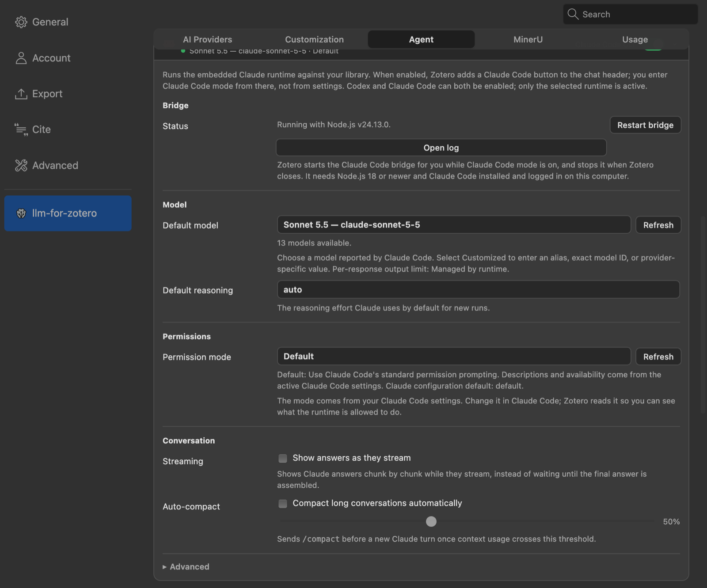Screen dimensions: 707x588
Task: Open the Permission mode dropdown
Action: [x=454, y=357]
